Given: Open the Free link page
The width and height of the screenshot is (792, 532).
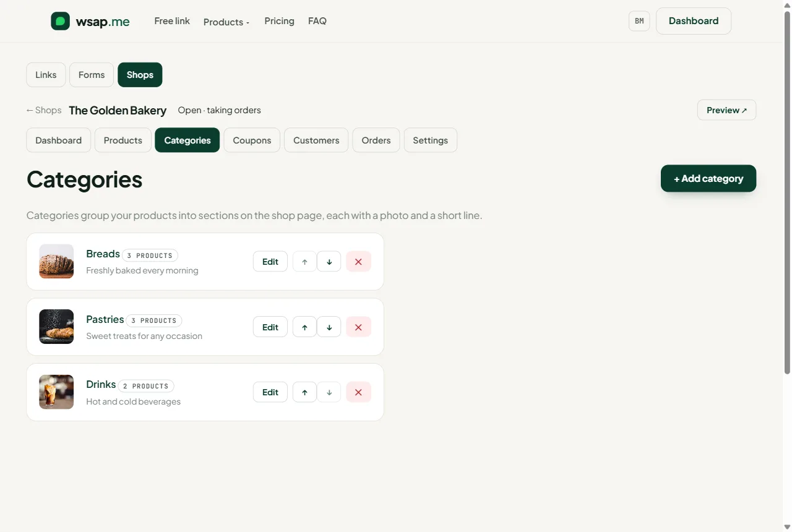Looking at the screenshot, I should [x=172, y=21].
